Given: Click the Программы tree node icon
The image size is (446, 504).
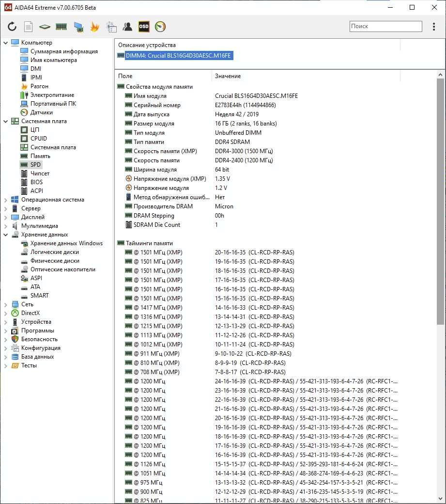Looking at the screenshot, I should [x=15, y=331].
